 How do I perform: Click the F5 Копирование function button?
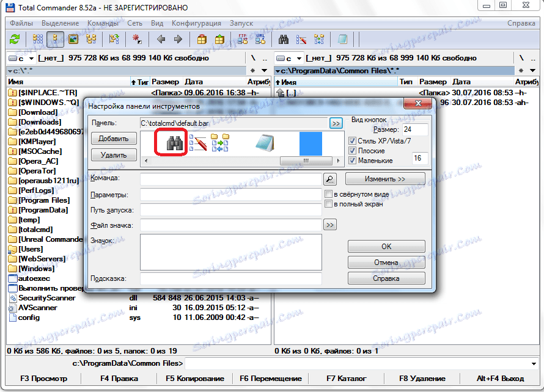[195, 379]
